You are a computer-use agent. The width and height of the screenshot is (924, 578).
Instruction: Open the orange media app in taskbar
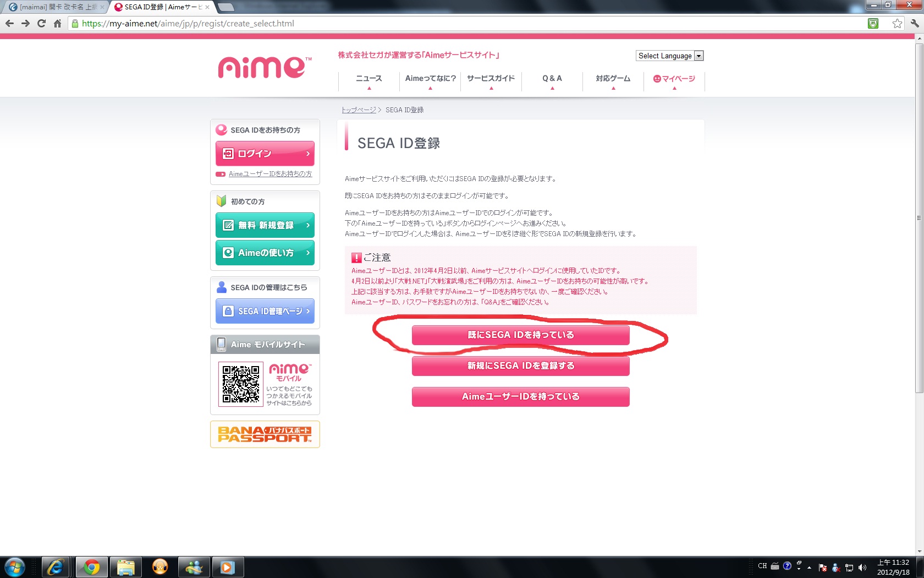(x=160, y=567)
